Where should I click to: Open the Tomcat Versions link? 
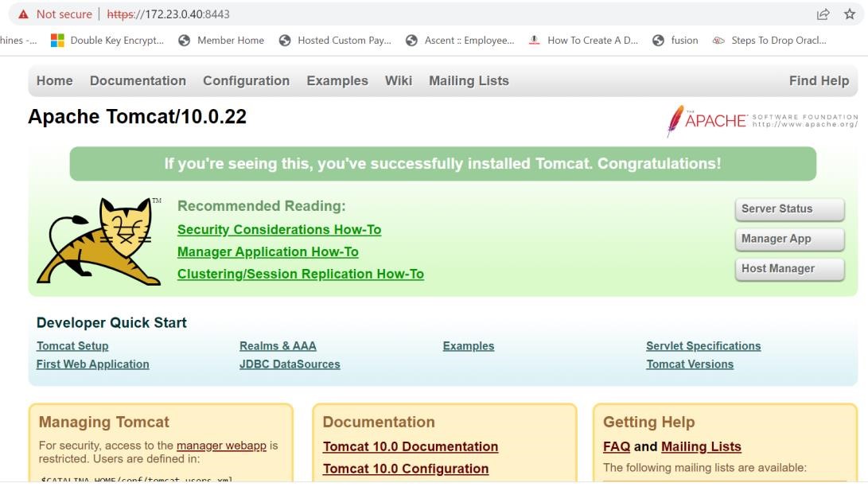coord(690,364)
